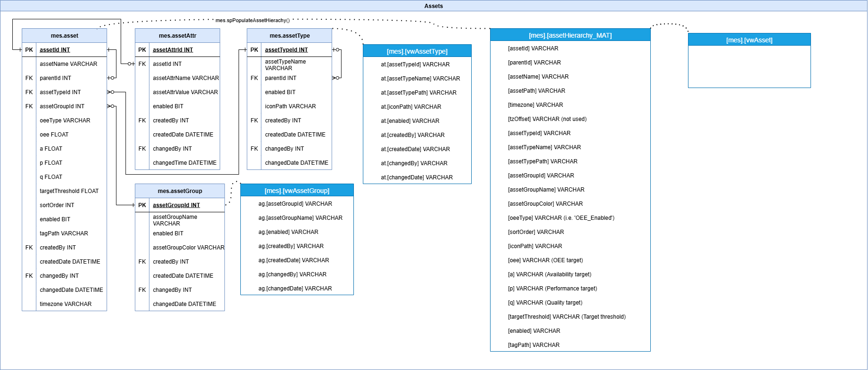
Task: Select assetId INT primary key in mes.asset
Action: [x=65, y=50]
